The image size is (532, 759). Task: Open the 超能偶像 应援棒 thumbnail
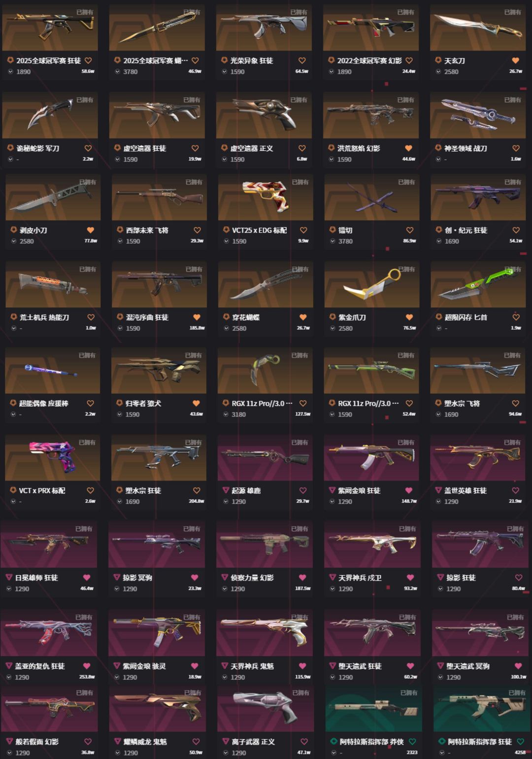53,371
